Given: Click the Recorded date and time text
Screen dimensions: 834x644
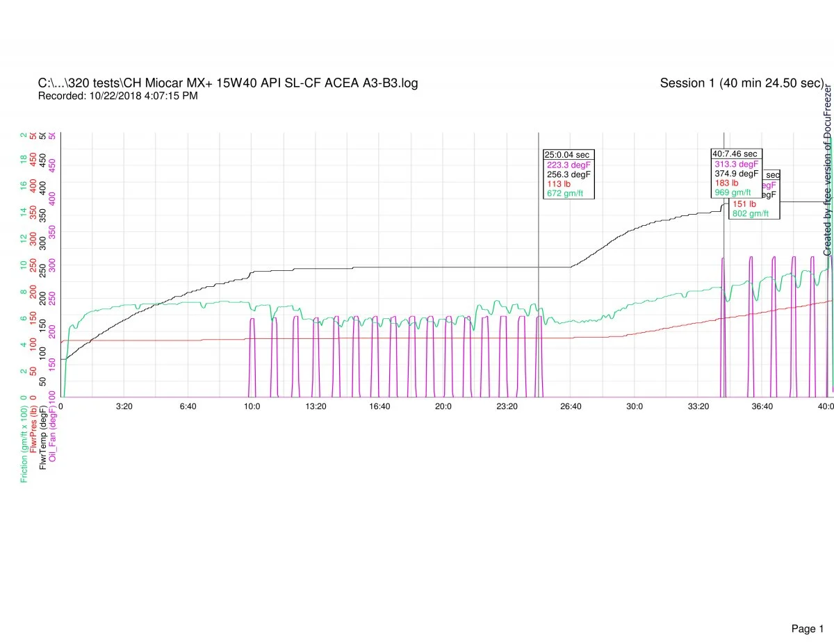Looking at the screenshot, I should (x=117, y=96).
